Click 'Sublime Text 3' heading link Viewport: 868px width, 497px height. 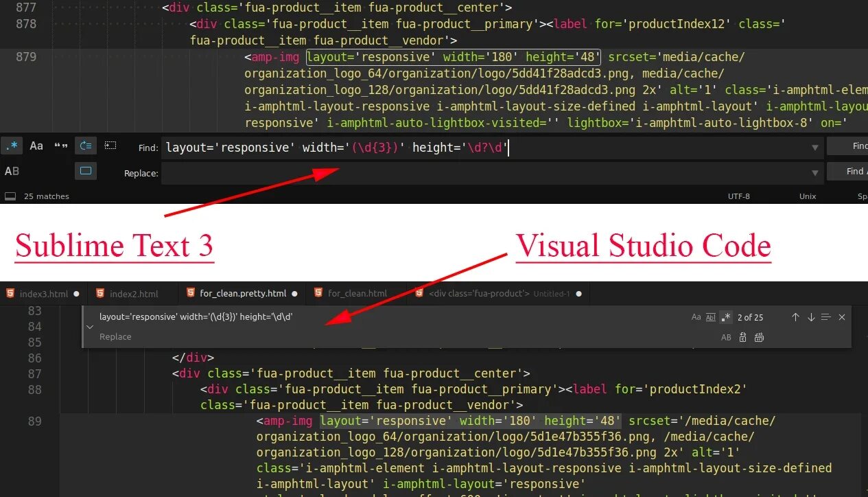tap(115, 246)
